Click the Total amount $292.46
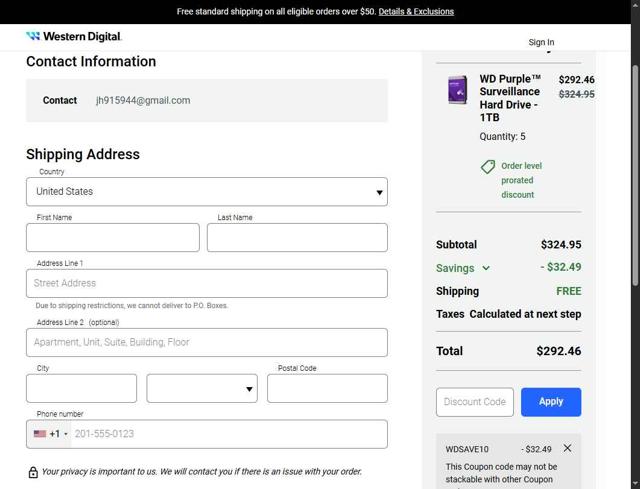640x489 pixels. [x=558, y=351]
